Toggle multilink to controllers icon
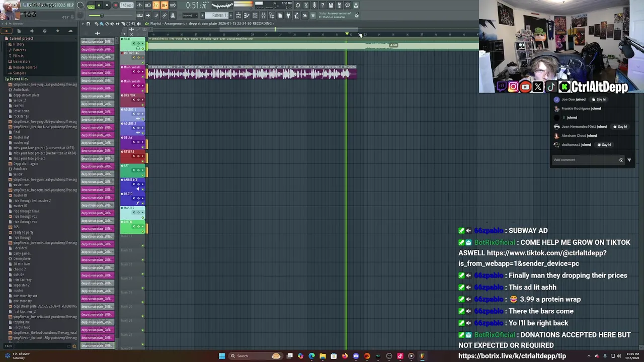The height and width of the screenshot is (362, 644). click(x=173, y=16)
